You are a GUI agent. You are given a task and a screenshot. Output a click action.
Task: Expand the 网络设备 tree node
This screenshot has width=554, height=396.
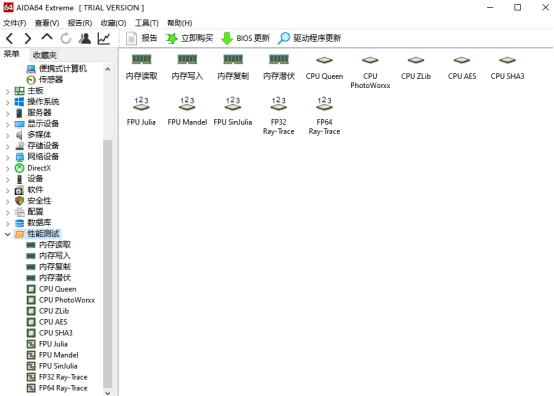click(7, 157)
